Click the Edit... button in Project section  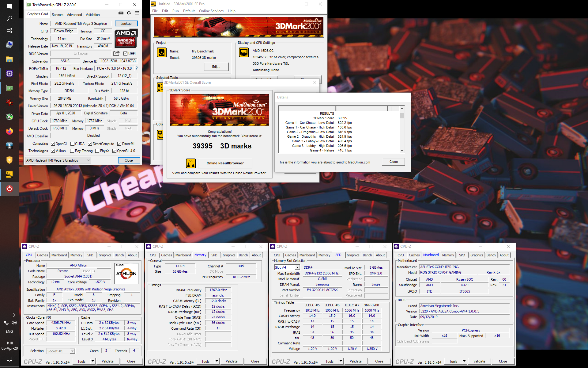[216, 67]
